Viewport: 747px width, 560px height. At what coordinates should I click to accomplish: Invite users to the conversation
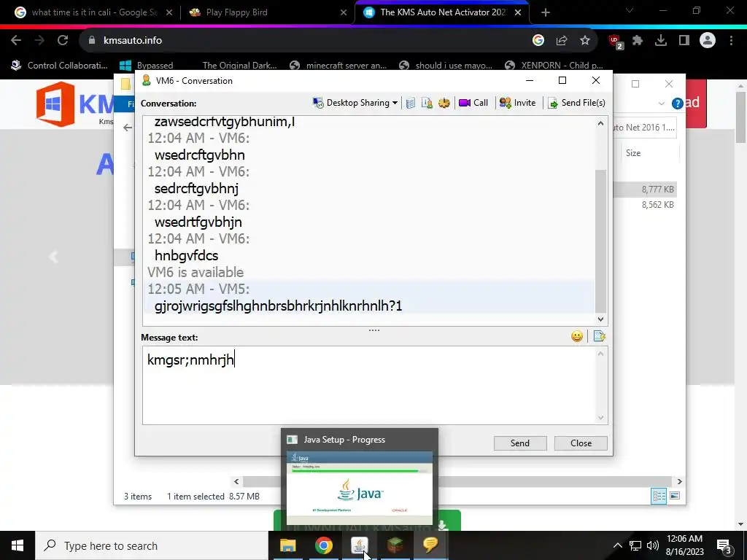coord(517,103)
